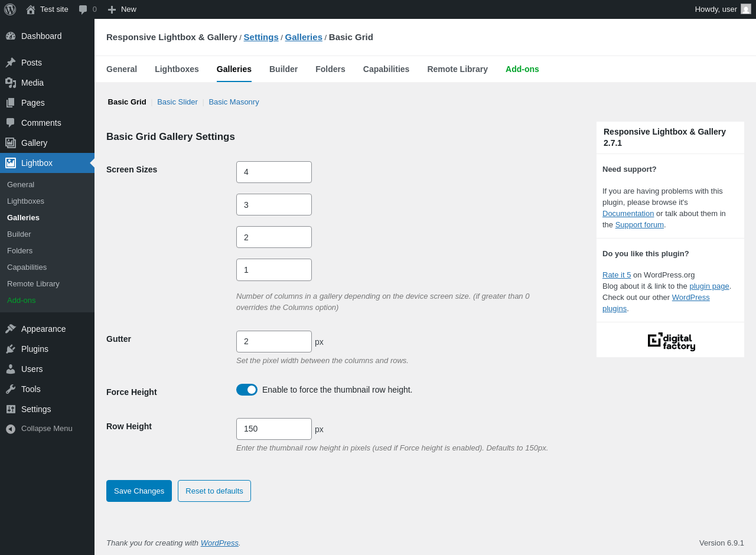Collapse the admin sidebar menu
This screenshot has height=555, width=756.
pos(39,429)
